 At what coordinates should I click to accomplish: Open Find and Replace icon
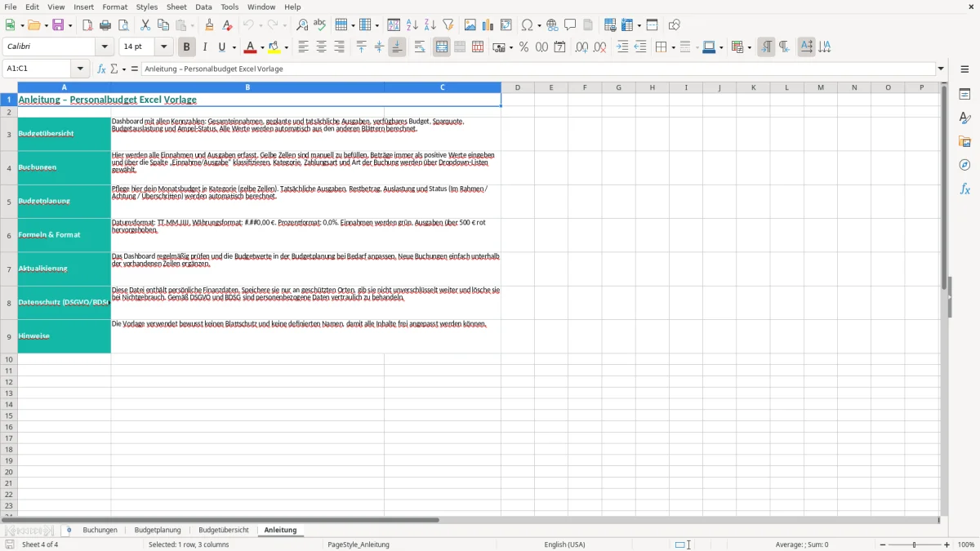(x=302, y=25)
